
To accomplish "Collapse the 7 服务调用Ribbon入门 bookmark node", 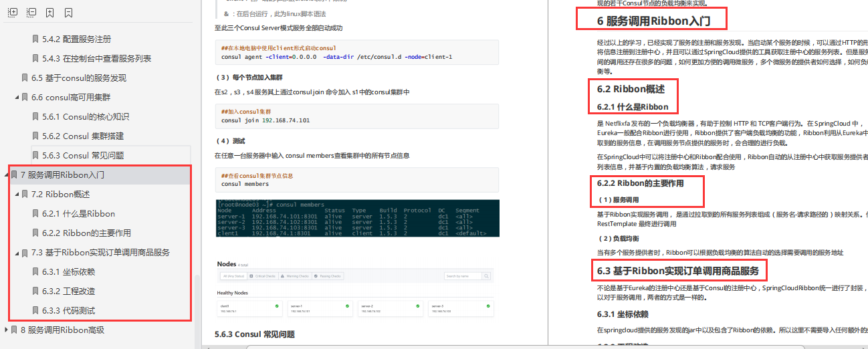I will 6,175.
